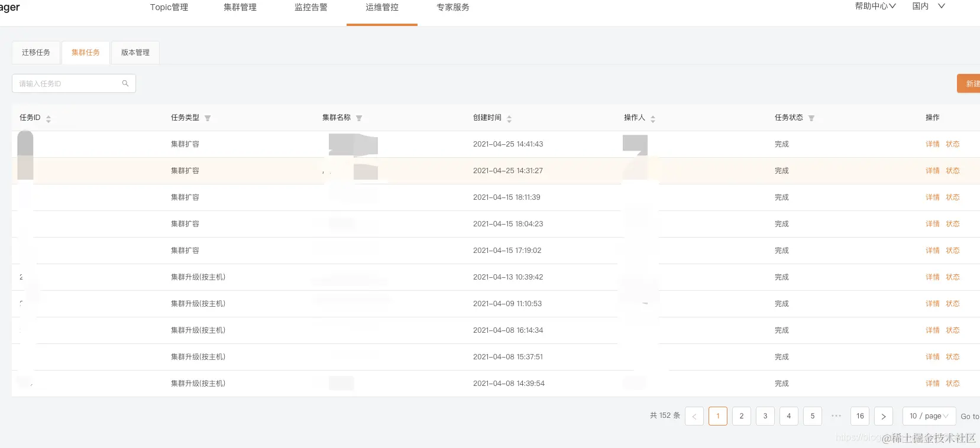Open 状态 for task created 14:31:27

[953, 171]
